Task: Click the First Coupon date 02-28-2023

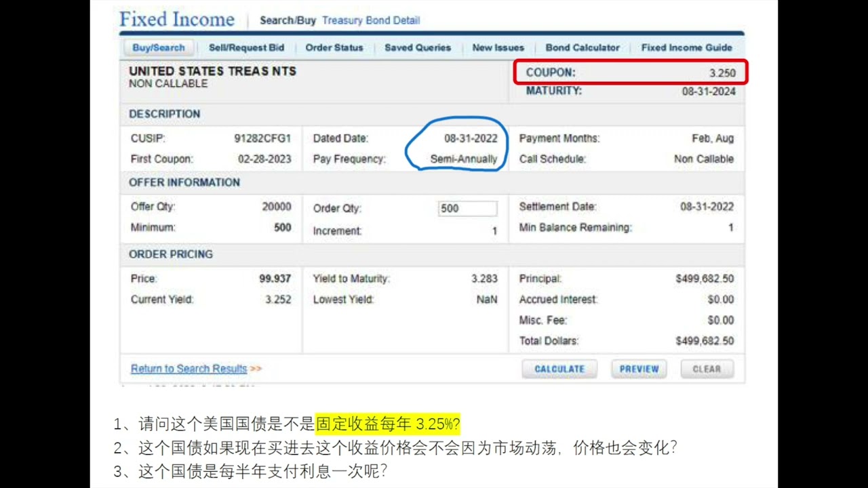Action: tap(264, 159)
